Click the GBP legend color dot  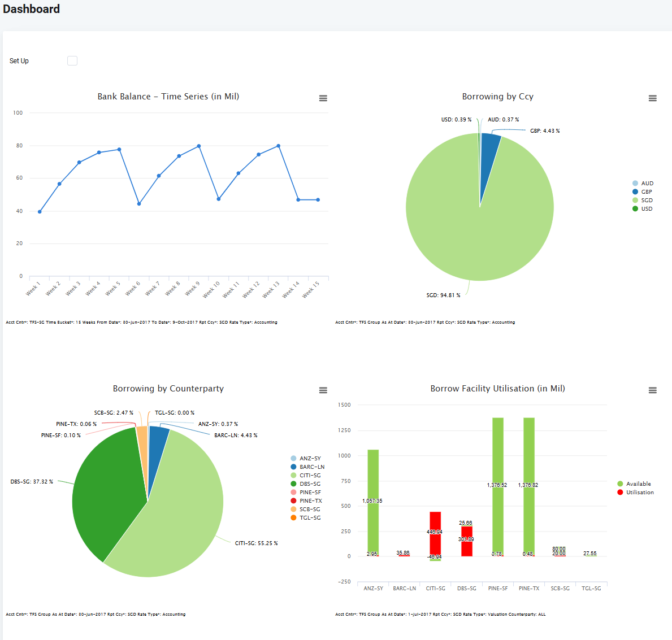635,192
